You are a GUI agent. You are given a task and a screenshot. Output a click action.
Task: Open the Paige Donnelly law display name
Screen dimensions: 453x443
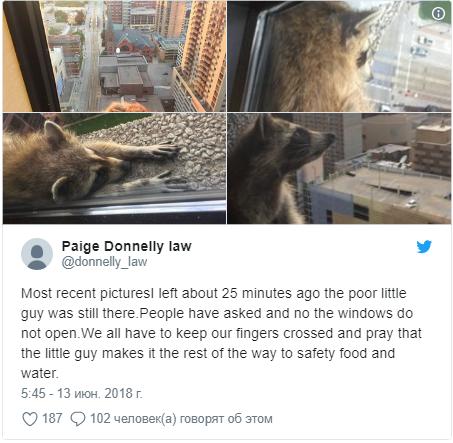pos(127,246)
